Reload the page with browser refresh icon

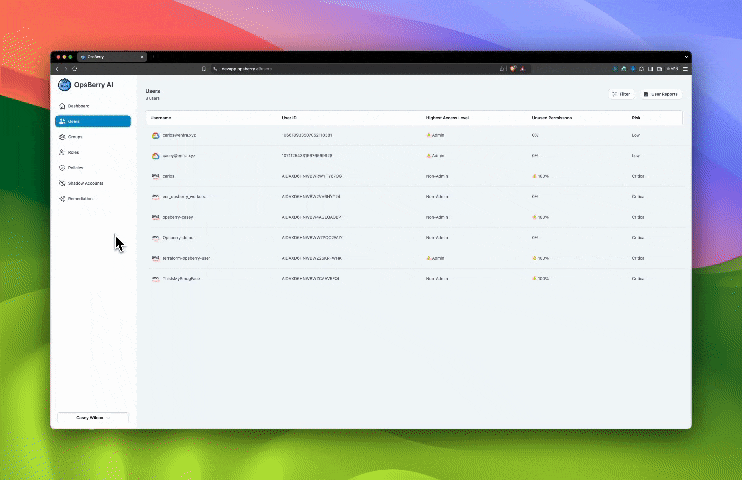[75, 69]
